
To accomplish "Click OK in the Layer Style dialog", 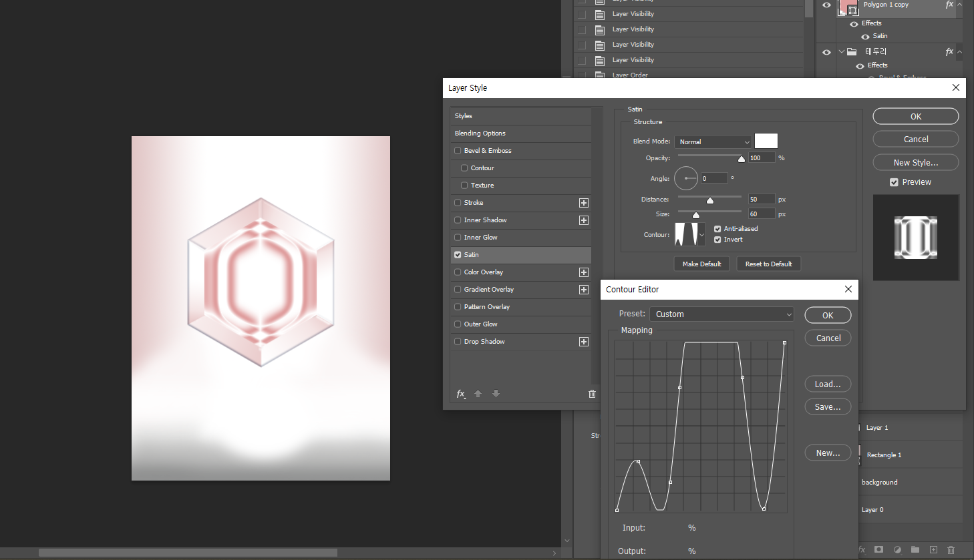I will coord(916,116).
